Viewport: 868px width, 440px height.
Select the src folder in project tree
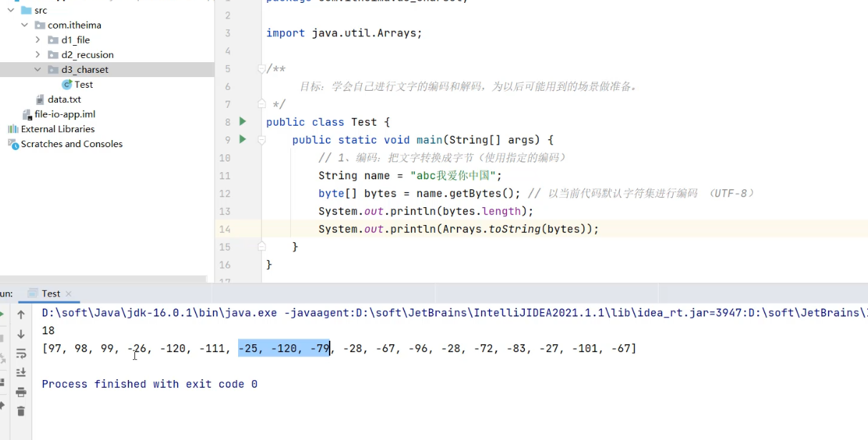pos(41,11)
